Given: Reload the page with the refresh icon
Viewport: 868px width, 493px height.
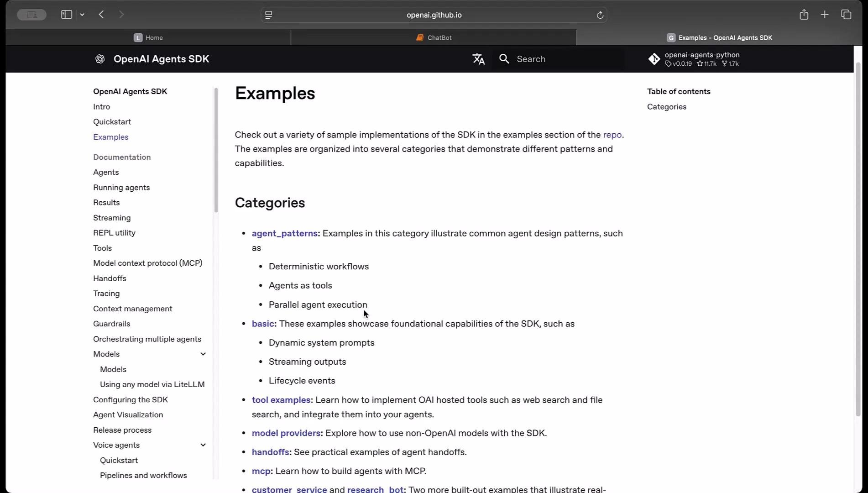Looking at the screenshot, I should tap(600, 15).
